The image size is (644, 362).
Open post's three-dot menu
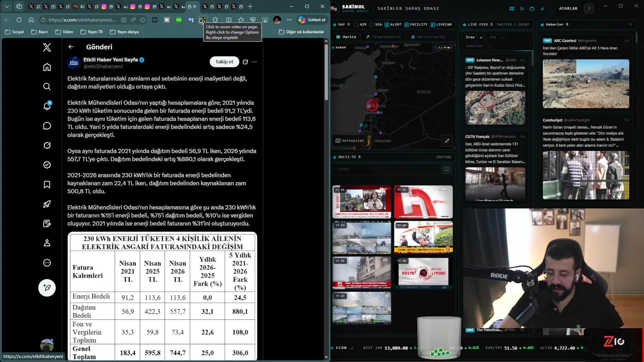point(254,62)
